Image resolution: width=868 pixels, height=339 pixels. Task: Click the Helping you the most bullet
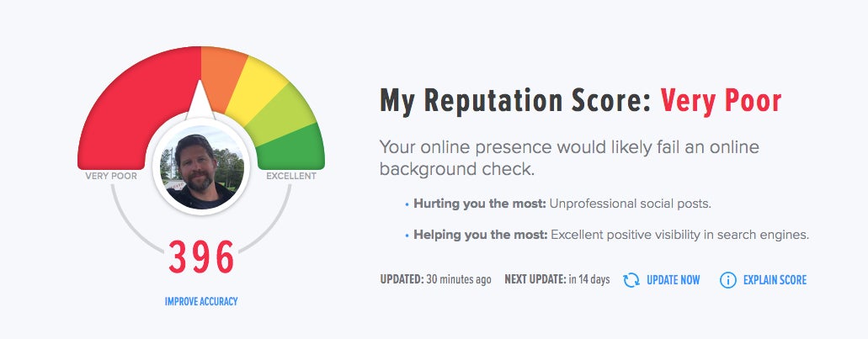[x=607, y=235]
